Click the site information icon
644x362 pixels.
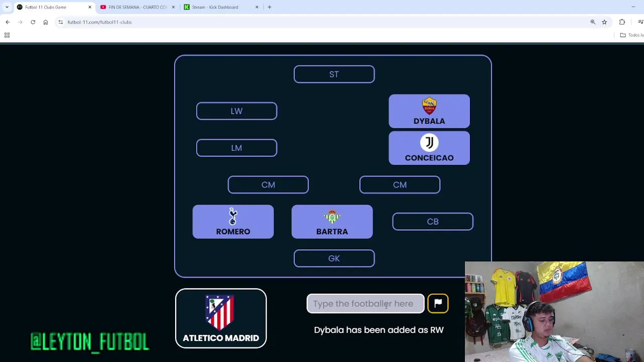pyautogui.click(x=60, y=22)
